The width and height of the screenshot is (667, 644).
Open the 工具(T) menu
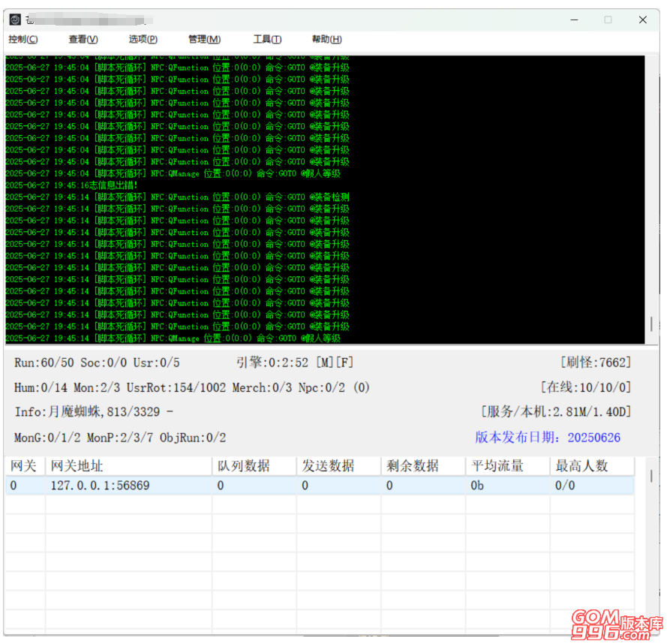coord(267,40)
